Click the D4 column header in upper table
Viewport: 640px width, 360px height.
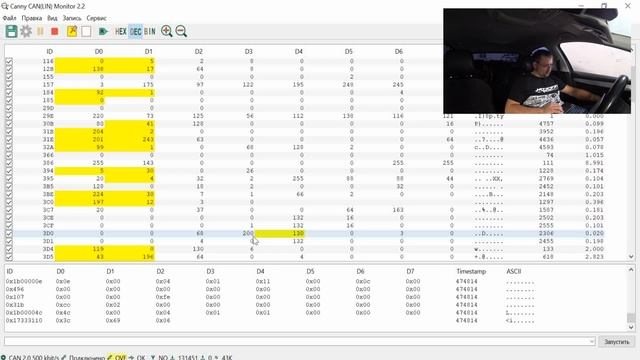click(299, 51)
